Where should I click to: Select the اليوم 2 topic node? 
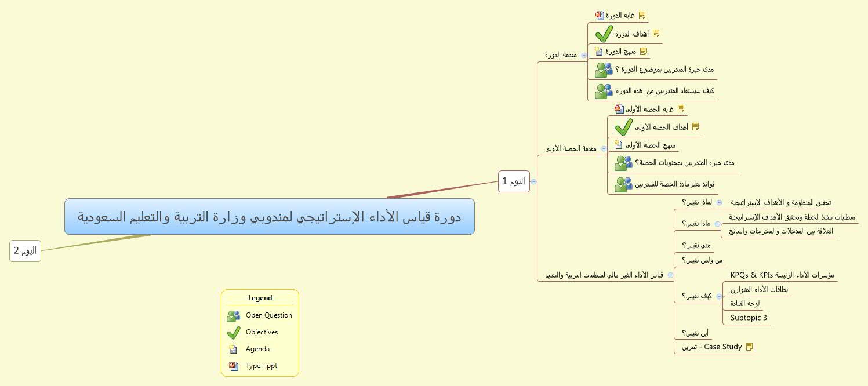[x=25, y=251]
